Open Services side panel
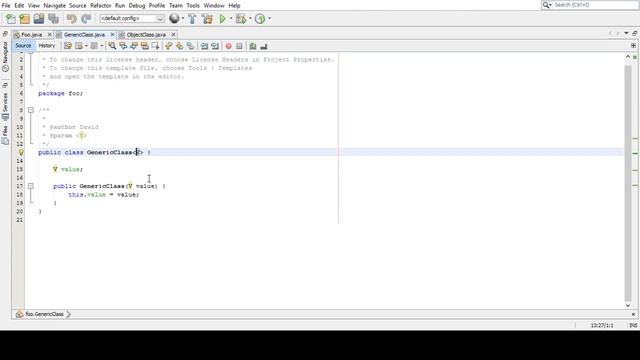This screenshot has width=640, height=360. coord(5,106)
